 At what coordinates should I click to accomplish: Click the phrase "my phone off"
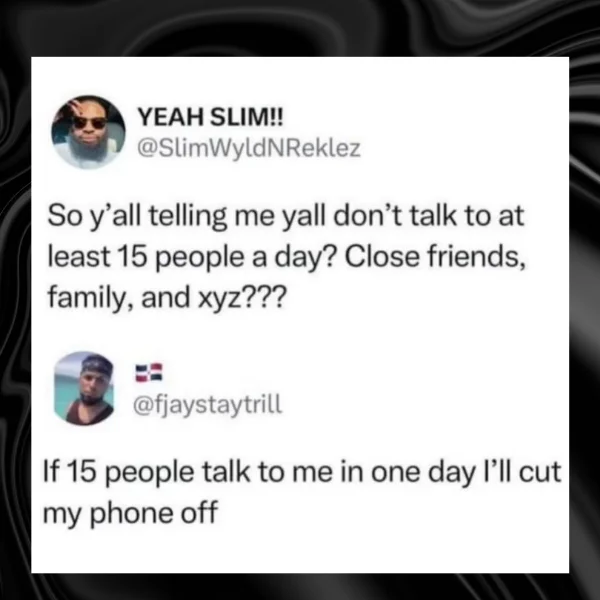pos(130,514)
